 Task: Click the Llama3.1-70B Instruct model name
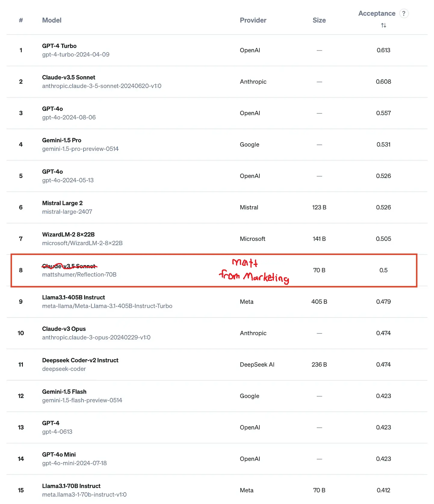pyautogui.click(x=71, y=486)
